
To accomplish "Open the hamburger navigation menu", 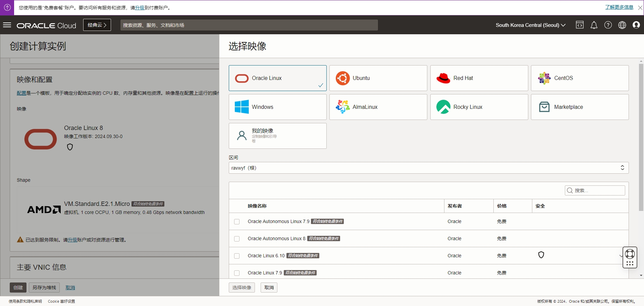I will pos(7,25).
